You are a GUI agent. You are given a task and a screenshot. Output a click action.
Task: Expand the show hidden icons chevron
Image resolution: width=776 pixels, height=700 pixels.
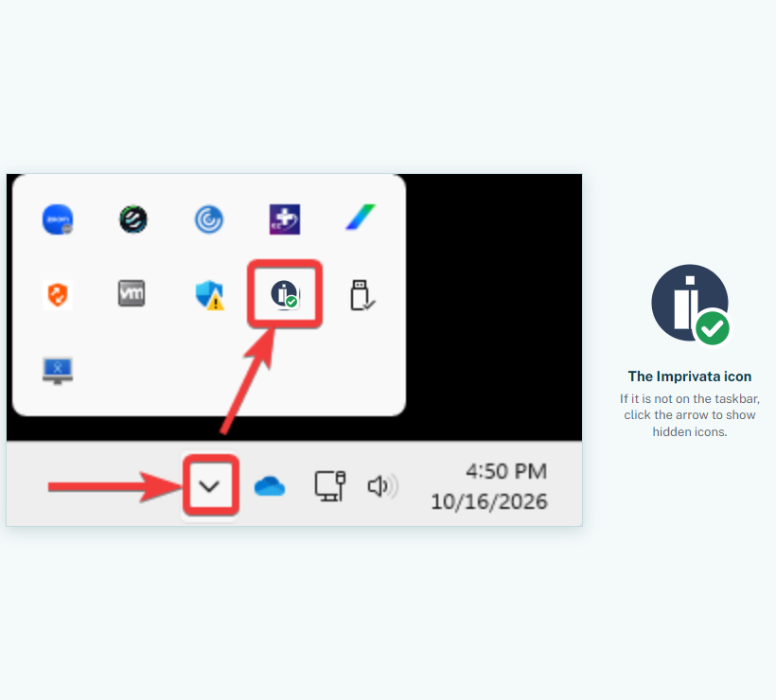(209, 487)
